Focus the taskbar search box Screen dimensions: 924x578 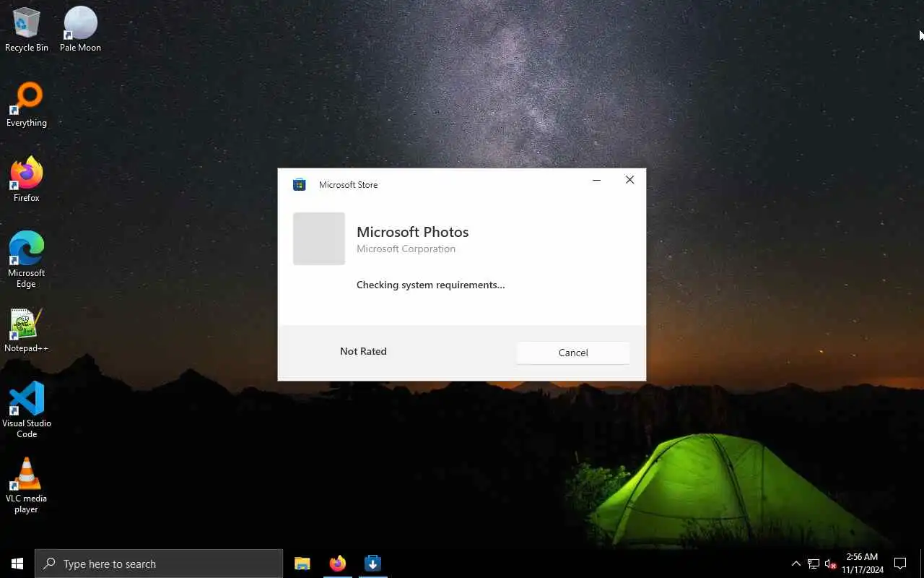[159, 564]
